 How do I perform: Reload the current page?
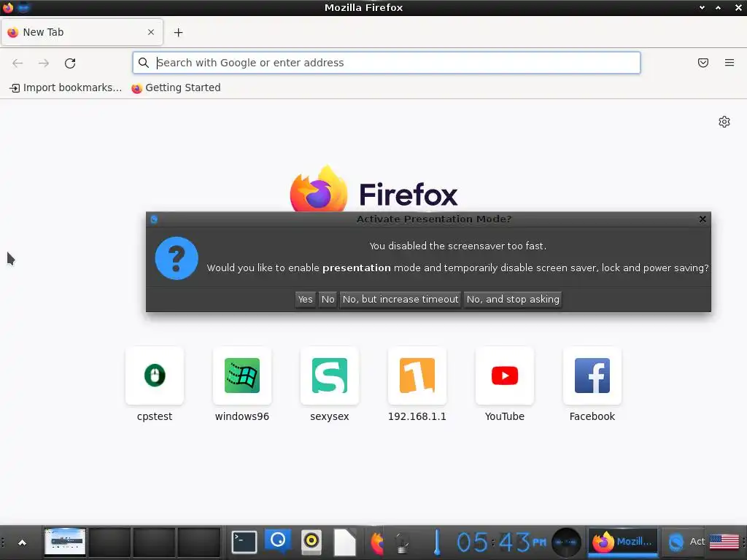point(70,63)
